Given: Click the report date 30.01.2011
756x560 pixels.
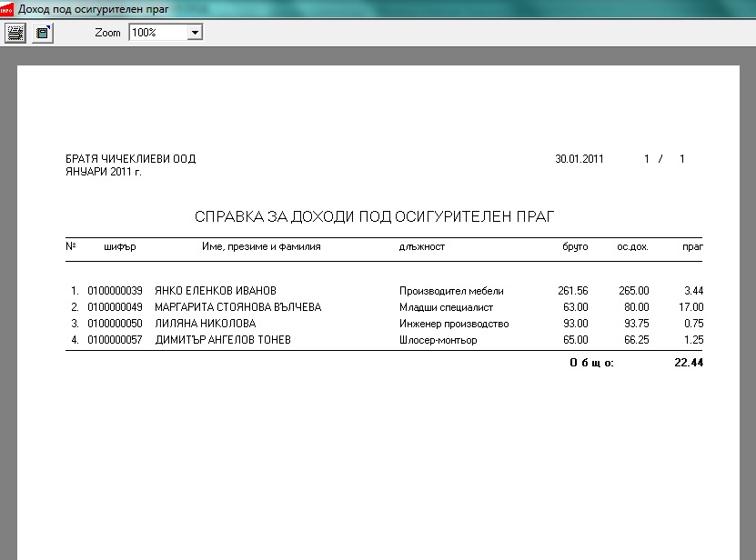Looking at the screenshot, I should click(x=579, y=158).
